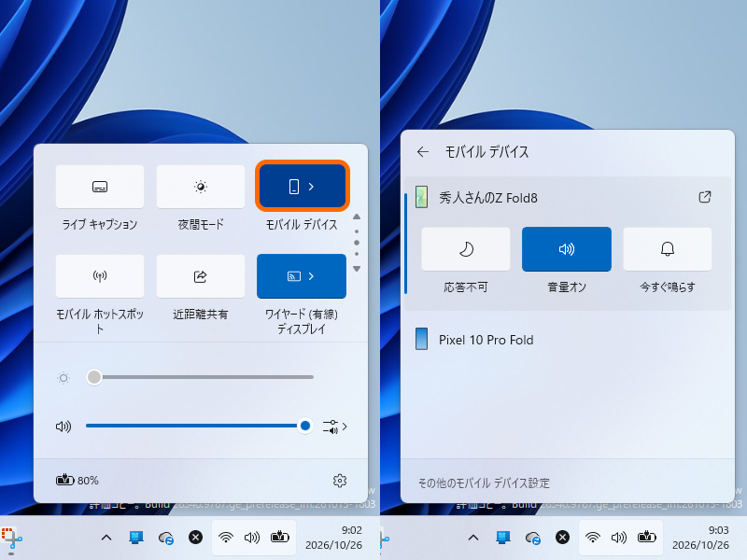Open その他のモバイル デバイス設定 link
Screen dimensions: 747x560
[x=484, y=483]
